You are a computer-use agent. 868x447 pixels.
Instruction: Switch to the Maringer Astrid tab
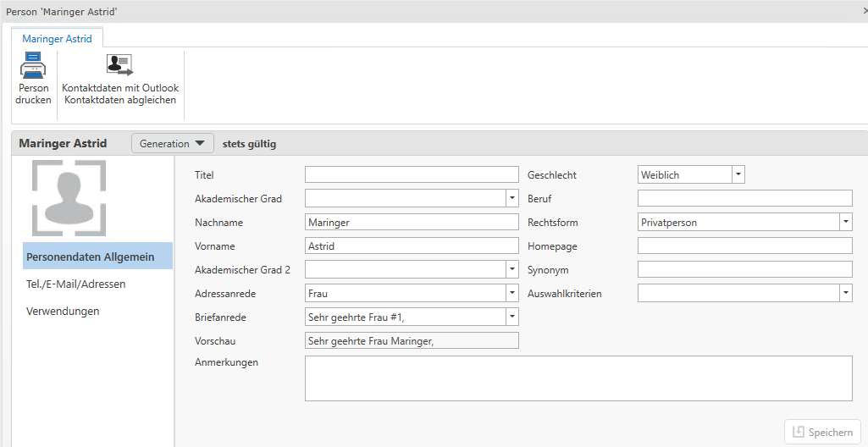[x=57, y=39]
